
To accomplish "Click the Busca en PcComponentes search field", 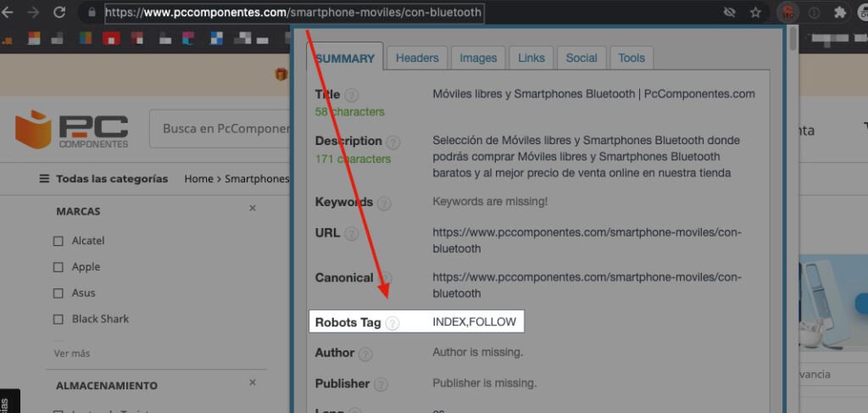I will 220,129.
